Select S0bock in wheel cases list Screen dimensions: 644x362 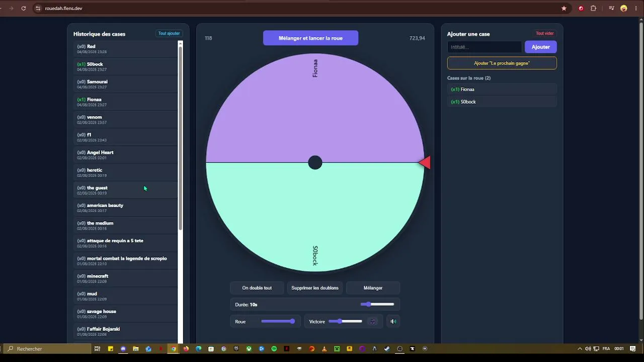502,102
